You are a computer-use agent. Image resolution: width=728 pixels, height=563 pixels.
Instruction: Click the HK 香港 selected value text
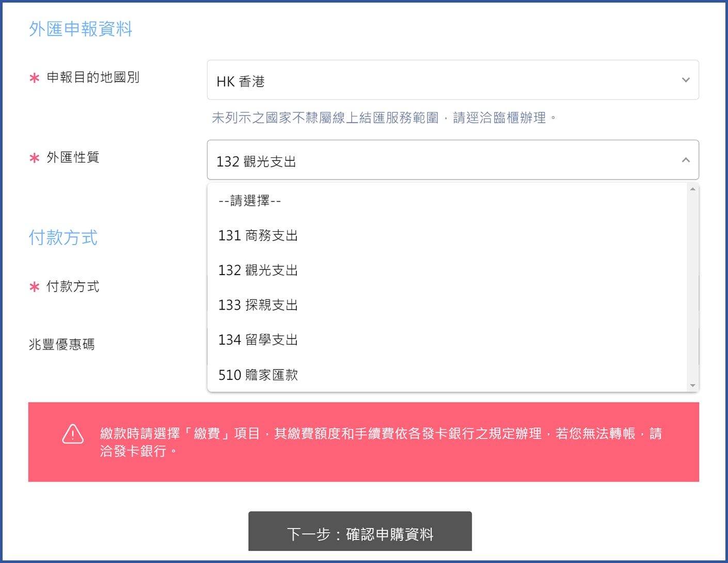(240, 82)
